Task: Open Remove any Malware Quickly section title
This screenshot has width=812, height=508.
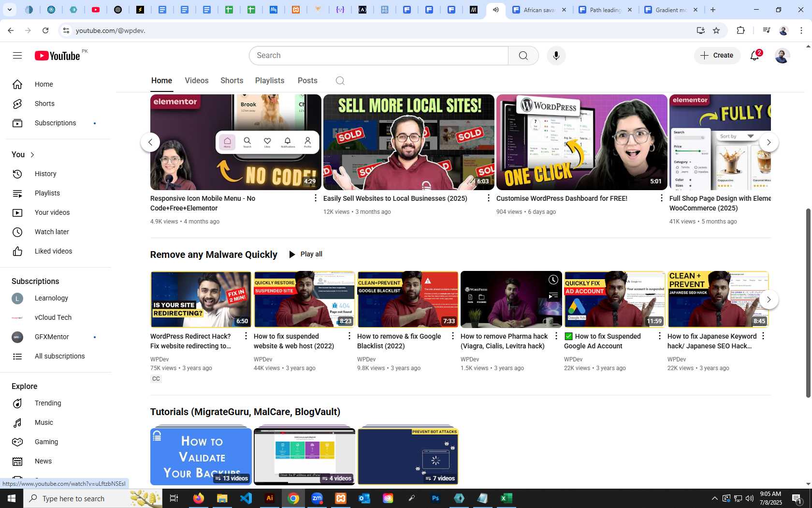Action: (x=214, y=254)
